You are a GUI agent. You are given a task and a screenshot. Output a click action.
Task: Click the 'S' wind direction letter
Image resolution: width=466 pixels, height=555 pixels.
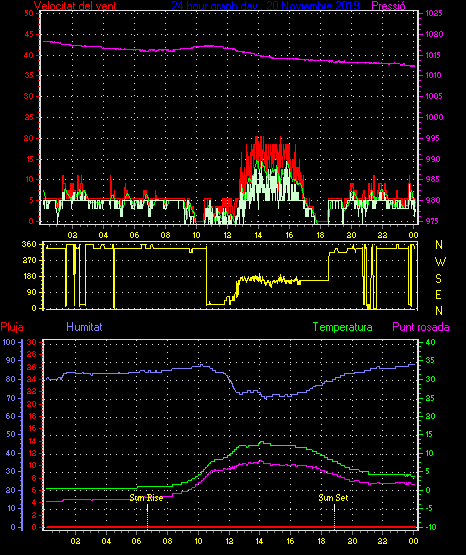pos(438,279)
